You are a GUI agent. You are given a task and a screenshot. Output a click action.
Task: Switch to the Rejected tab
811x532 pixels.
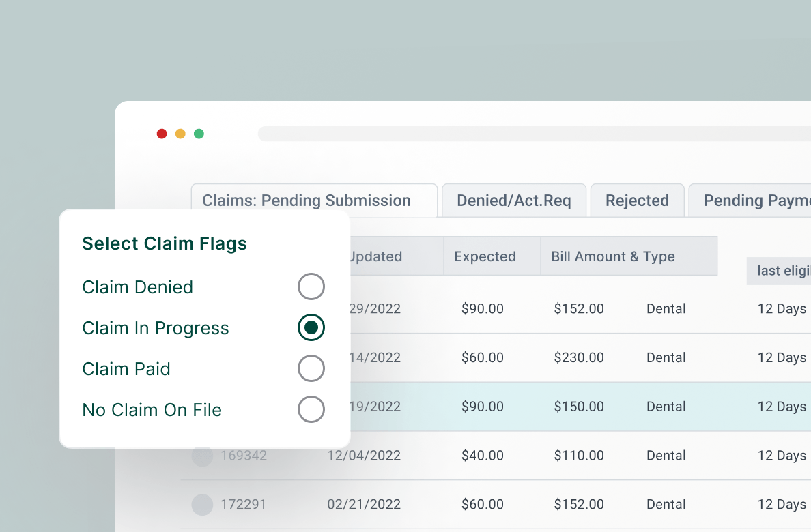[637, 200]
